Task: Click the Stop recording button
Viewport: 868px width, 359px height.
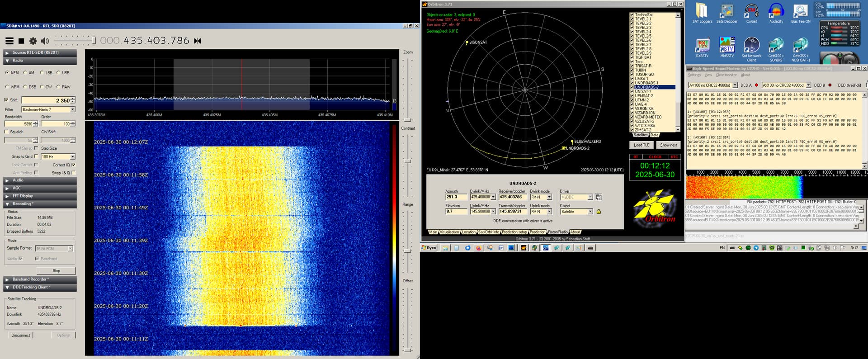Action: [56, 271]
